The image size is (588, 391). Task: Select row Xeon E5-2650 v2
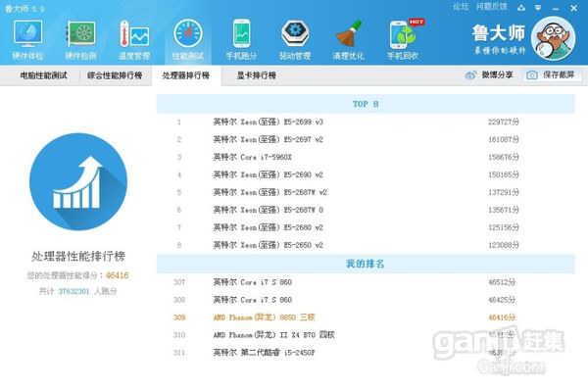pos(366,245)
